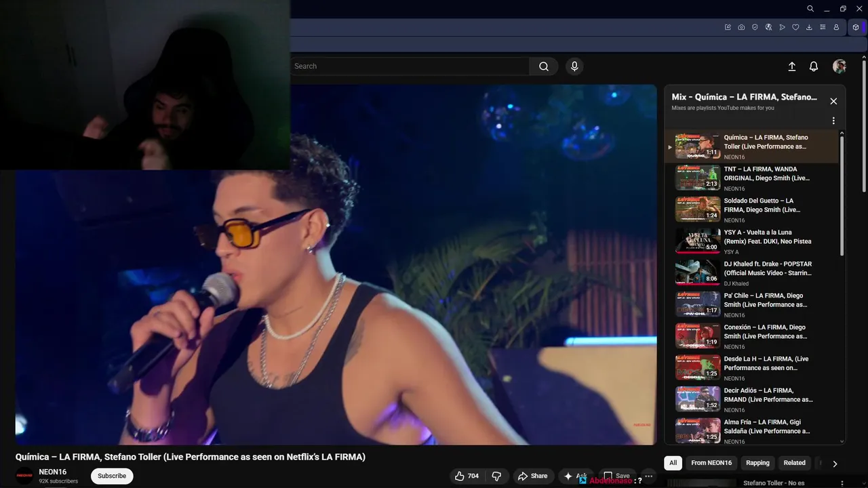
Task: Click the main video player
Action: point(336,264)
